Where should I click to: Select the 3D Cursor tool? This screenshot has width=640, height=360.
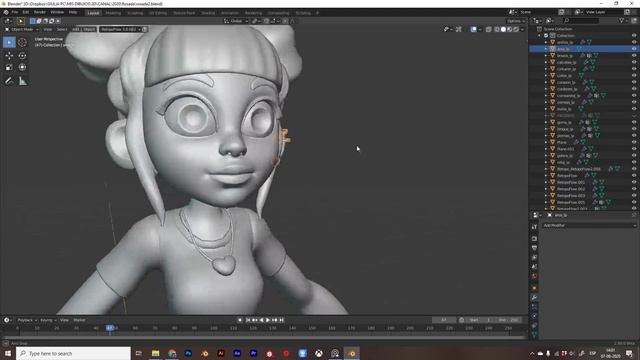click(x=22, y=42)
